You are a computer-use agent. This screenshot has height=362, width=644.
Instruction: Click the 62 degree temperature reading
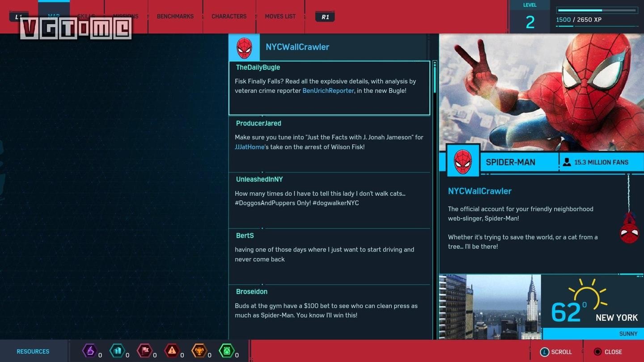tap(568, 312)
